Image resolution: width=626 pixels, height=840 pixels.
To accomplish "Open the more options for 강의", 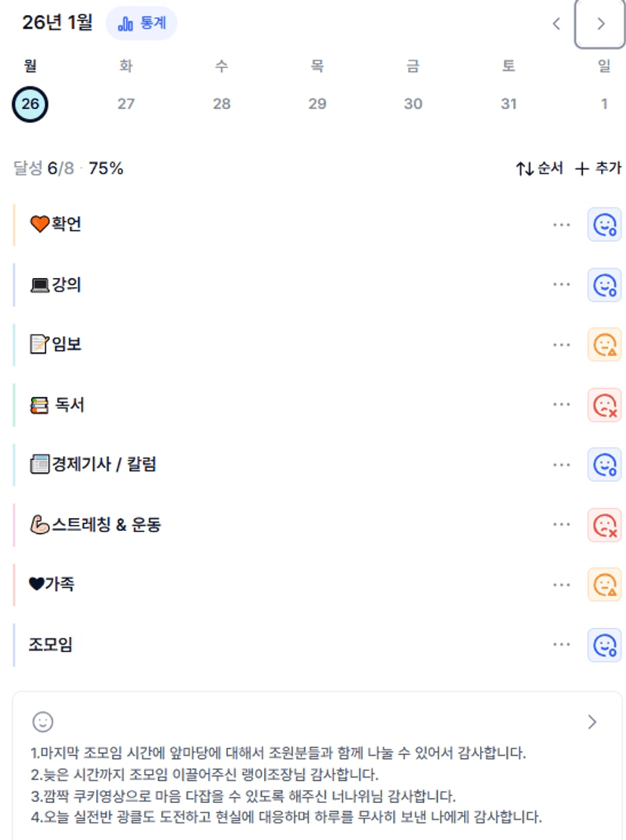I will (561, 285).
